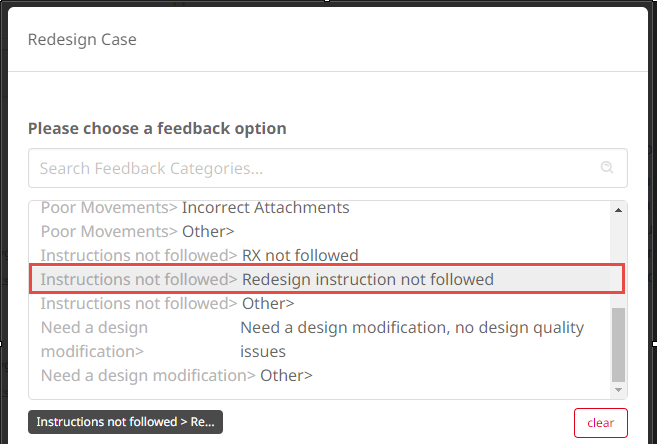This screenshot has height=444, width=657.
Task: Click the selected Instructions not followed > Re... tag
Action: [125, 422]
